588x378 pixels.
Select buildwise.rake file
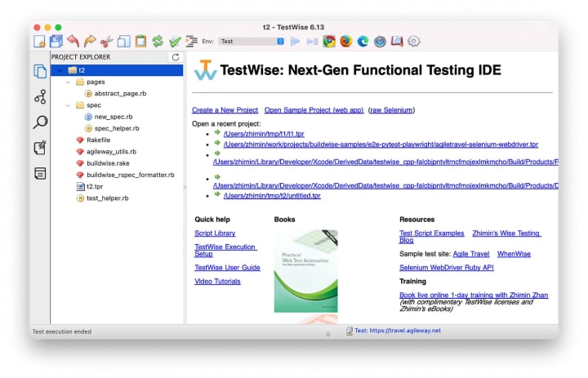(x=108, y=163)
